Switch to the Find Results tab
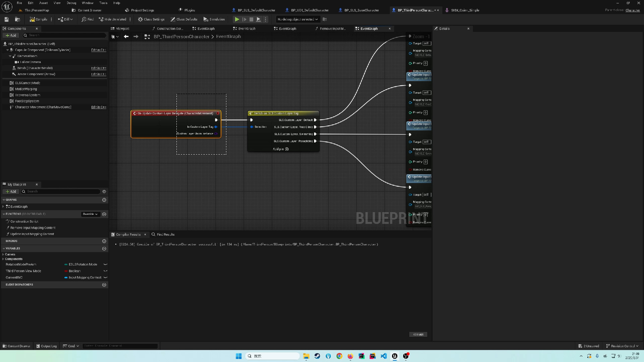 coord(163,235)
